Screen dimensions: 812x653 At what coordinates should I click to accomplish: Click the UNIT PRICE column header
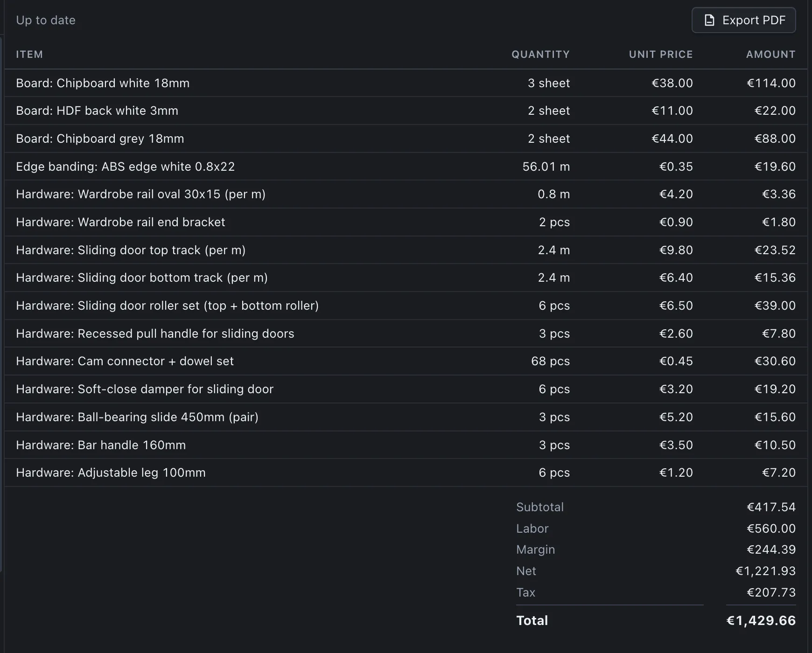click(x=661, y=54)
